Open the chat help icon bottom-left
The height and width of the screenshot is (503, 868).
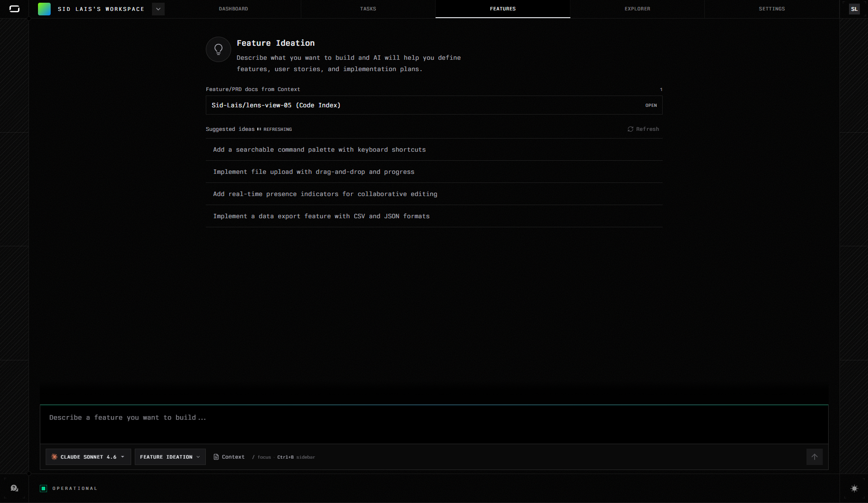14,488
